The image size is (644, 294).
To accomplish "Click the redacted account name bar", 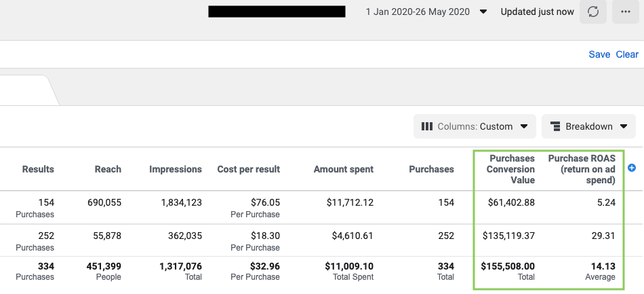I will coord(277,12).
